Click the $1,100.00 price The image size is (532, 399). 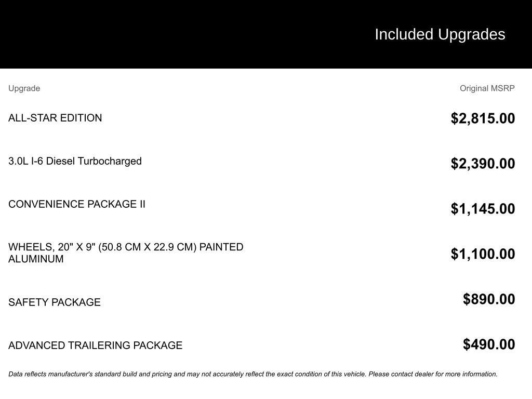(483, 254)
